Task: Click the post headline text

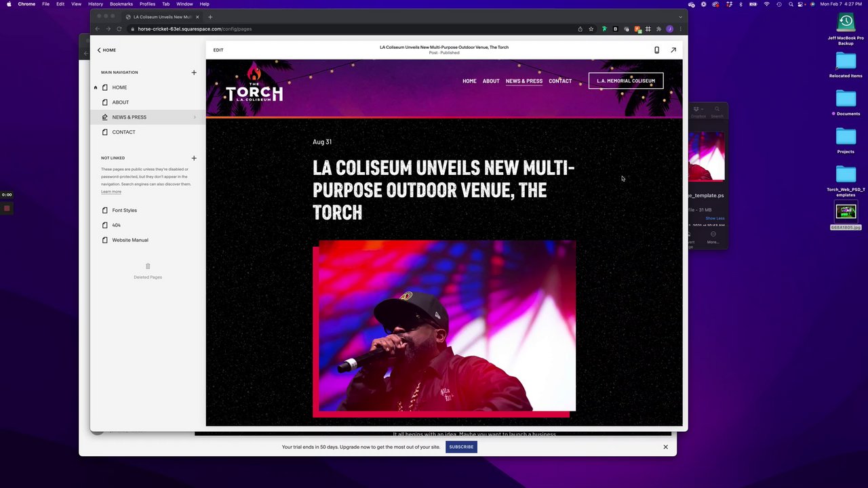Action: tap(443, 190)
